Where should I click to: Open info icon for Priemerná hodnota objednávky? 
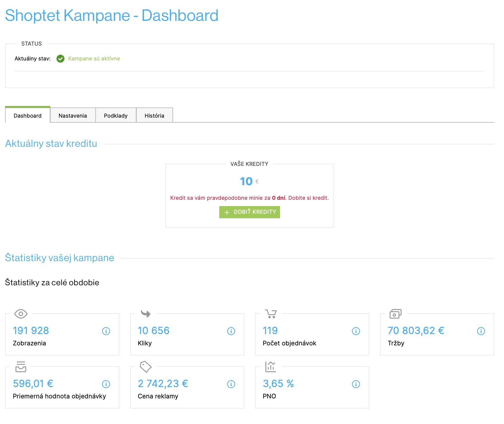click(x=106, y=384)
